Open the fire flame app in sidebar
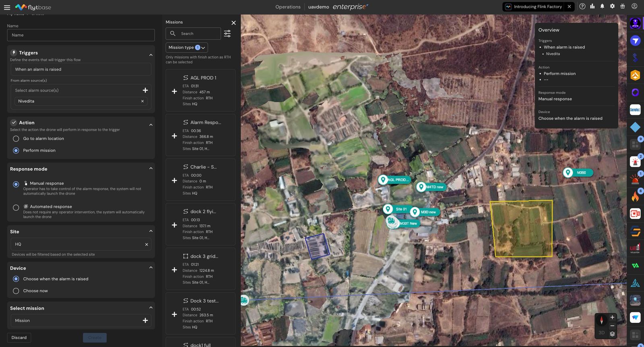The height and width of the screenshot is (347, 644). tap(635, 196)
